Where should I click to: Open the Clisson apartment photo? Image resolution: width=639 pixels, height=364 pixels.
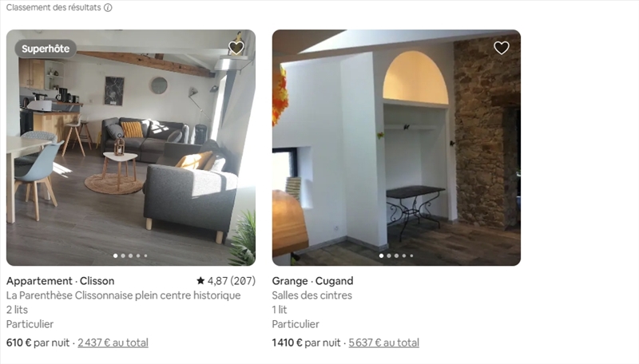point(131,148)
